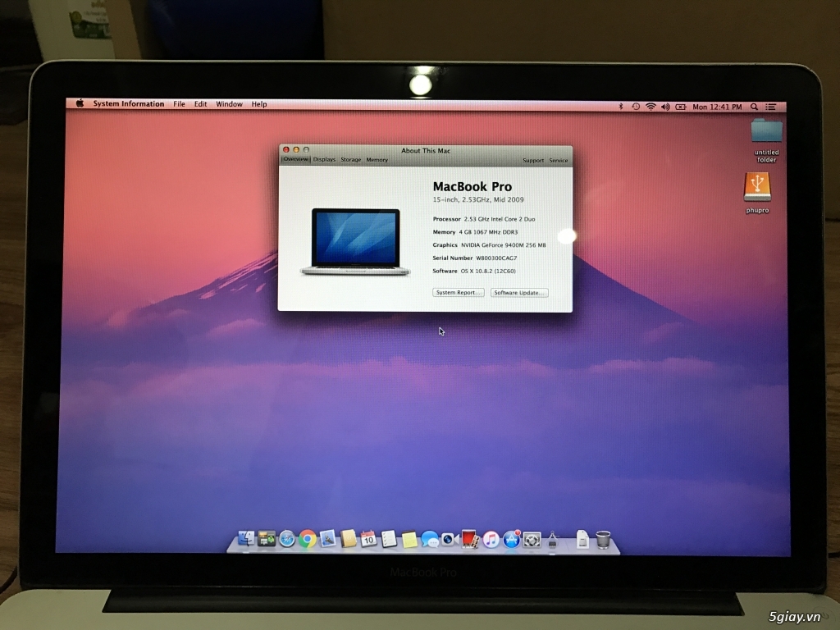Open the Mail stamp icon in Dock
The height and width of the screenshot is (630, 840).
[327, 539]
